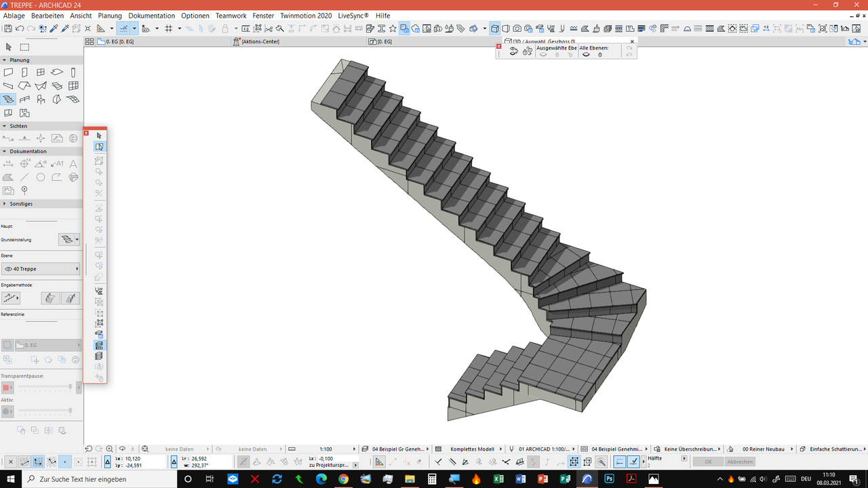Screen dimensions: 868x488
Task: Select the Column tool under Planung
Action: coord(73,73)
